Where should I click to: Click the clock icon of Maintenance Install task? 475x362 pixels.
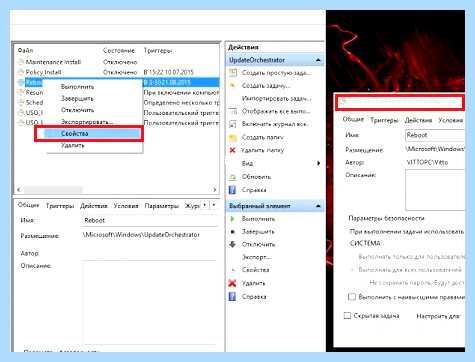pyautogui.click(x=21, y=62)
